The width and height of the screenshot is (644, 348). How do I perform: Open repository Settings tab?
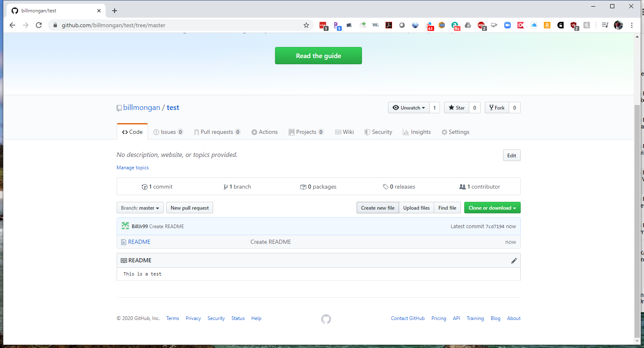(456, 132)
